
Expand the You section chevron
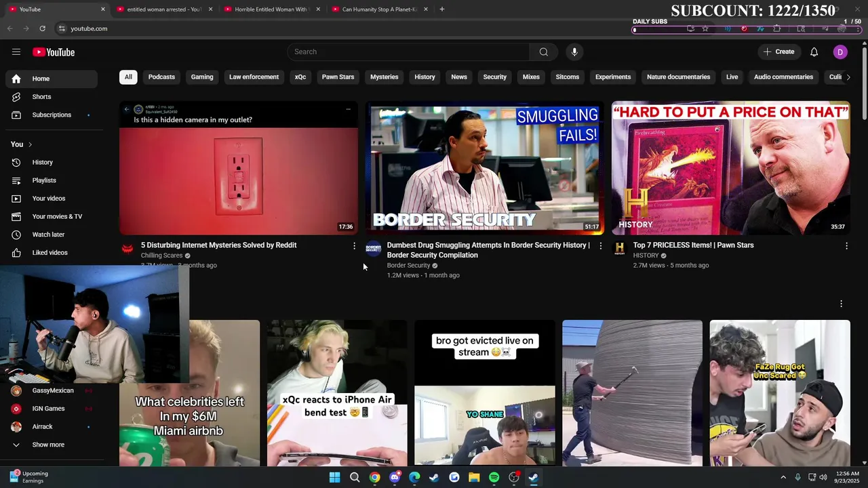tap(30, 144)
